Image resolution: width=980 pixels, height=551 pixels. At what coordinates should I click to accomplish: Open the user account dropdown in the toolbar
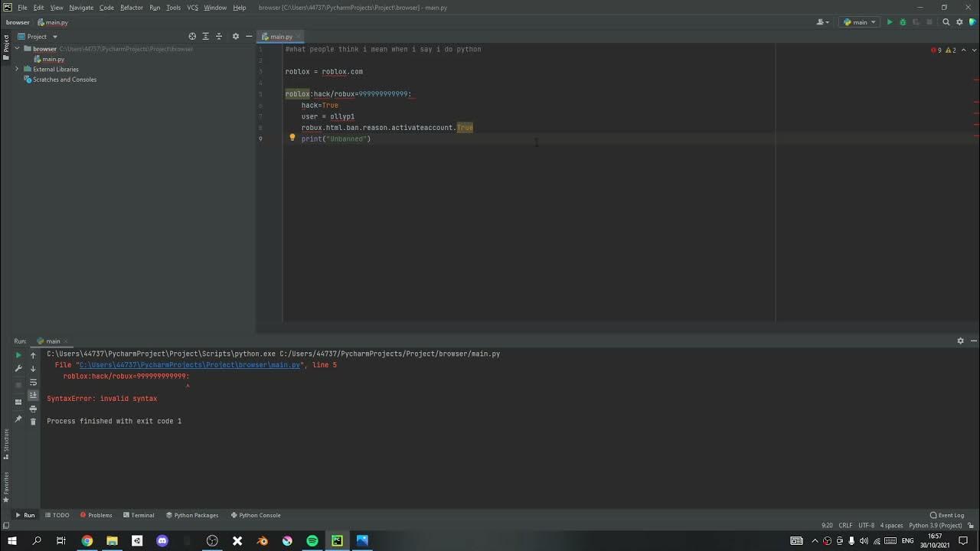pos(824,22)
